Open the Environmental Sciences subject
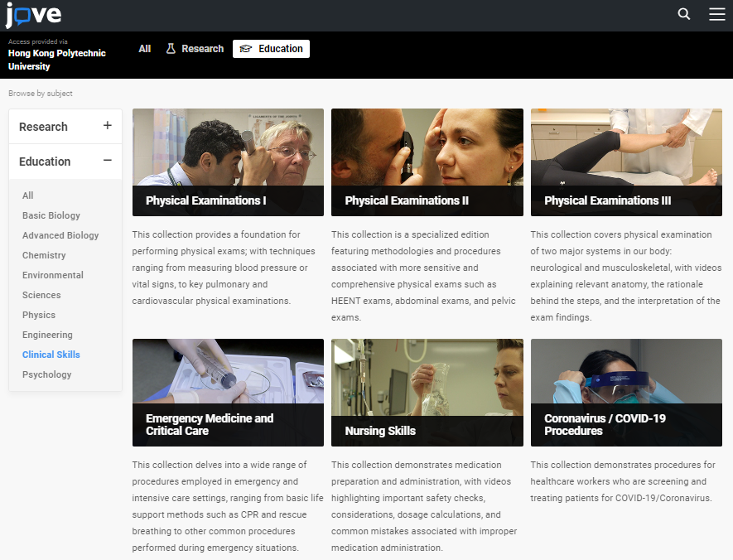Screen dimensions: 733x560 click(x=53, y=285)
